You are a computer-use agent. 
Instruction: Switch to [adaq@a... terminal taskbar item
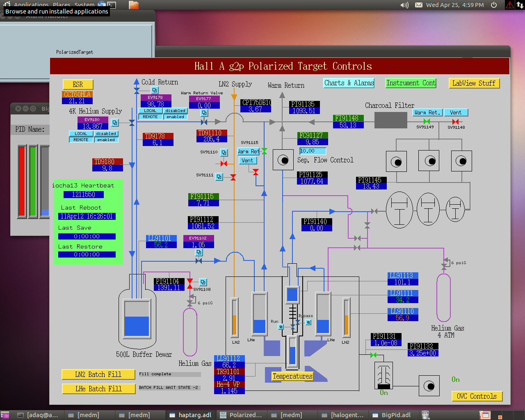[x=38, y=415]
